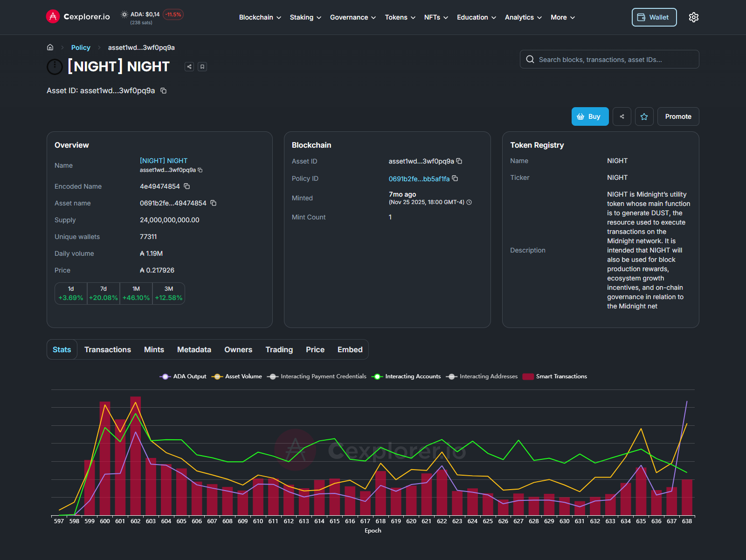
Task: Switch to the Mints tab
Action: pos(154,349)
